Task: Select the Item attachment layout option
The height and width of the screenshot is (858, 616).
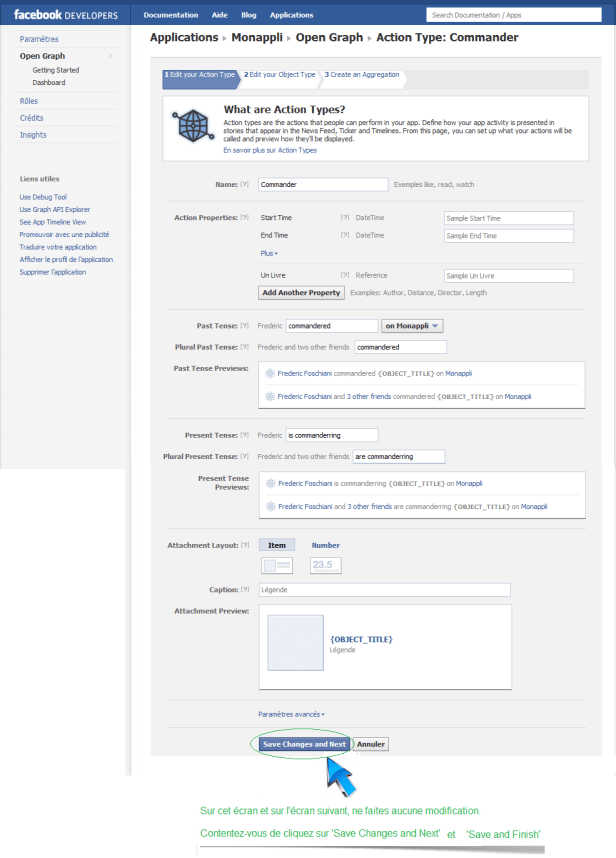Action: pos(277,545)
